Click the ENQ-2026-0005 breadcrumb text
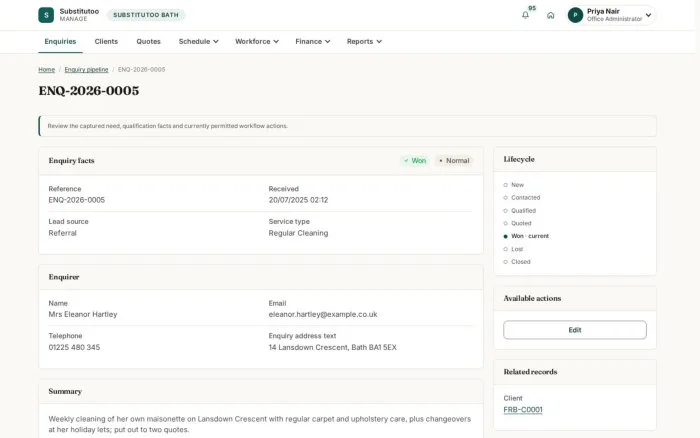 (x=142, y=70)
